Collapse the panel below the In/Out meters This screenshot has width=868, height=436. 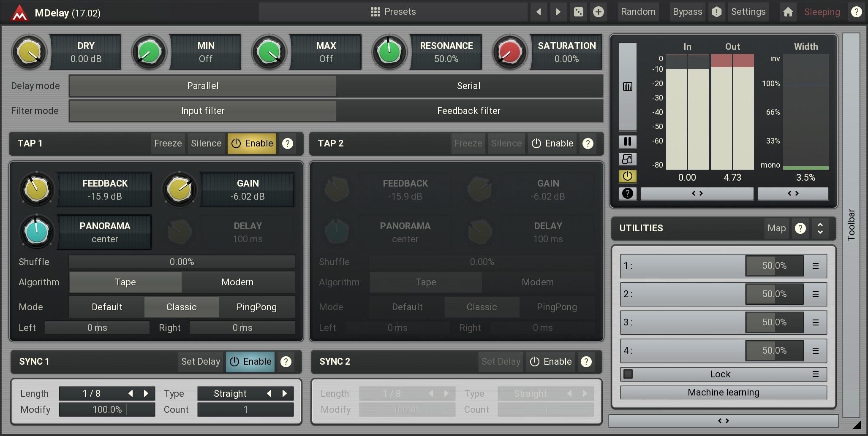(697, 193)
